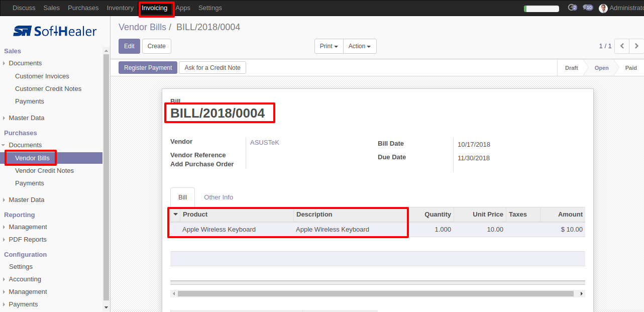This screenshot has height=312, width=644.
Task: Open Vendor Credit Notes in sidebar
Action: [x=44, y=171]
